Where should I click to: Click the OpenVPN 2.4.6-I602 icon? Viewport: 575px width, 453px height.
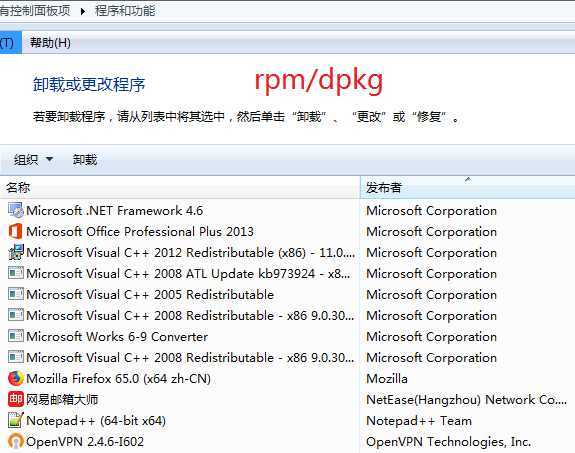[16, 441]
